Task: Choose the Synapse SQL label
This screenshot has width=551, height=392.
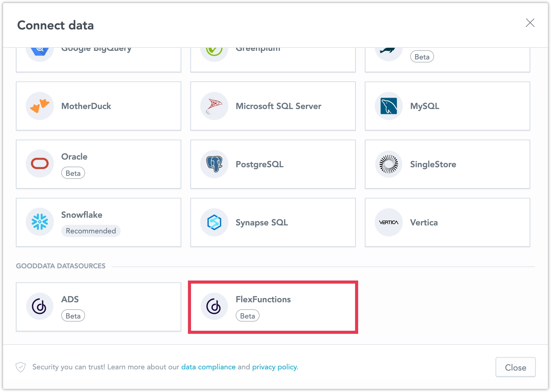Action: tap(262, 223)
